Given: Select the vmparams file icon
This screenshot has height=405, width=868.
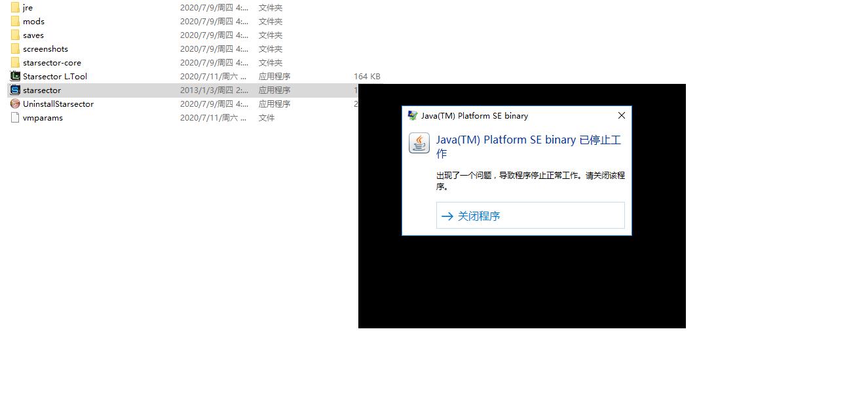Looking at the screenshot, I should click(x=14, y=117).
